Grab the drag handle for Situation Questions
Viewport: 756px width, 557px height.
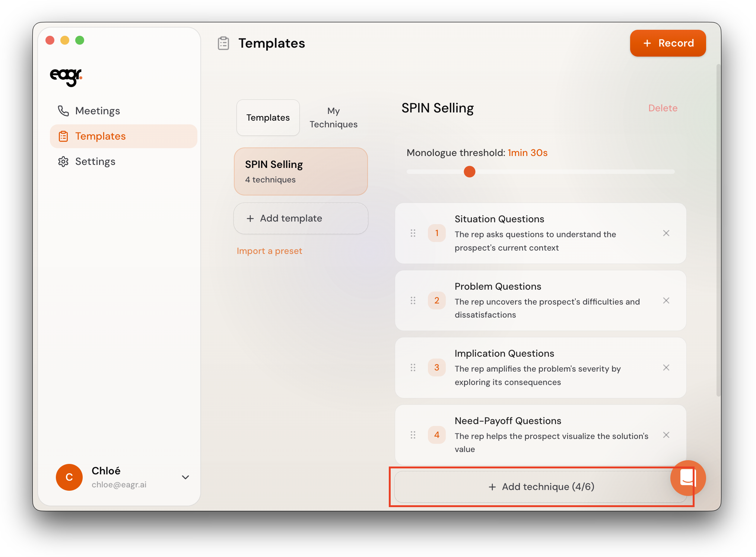click(x=413, y=233)
